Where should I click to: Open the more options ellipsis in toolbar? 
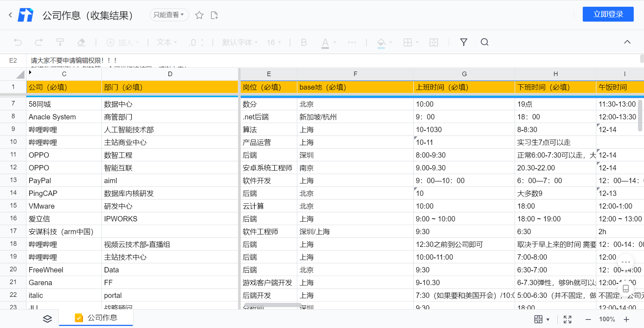tap(352, 43)
